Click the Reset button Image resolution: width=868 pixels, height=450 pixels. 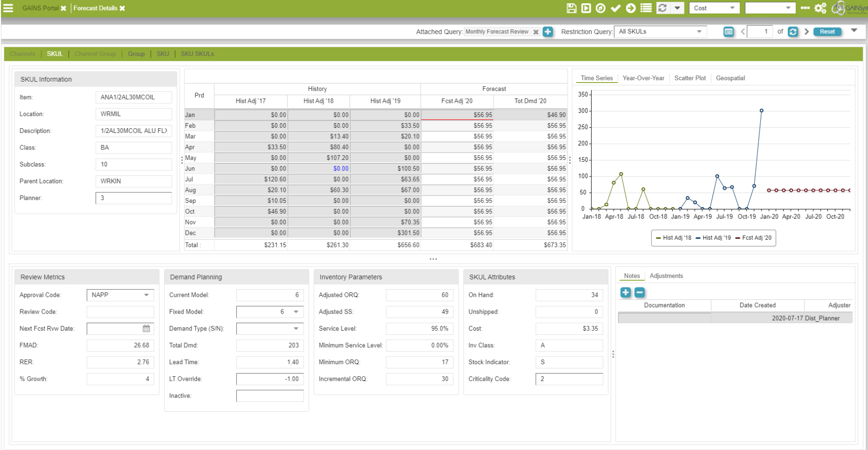pyautogui.click(x=827, y=32)
